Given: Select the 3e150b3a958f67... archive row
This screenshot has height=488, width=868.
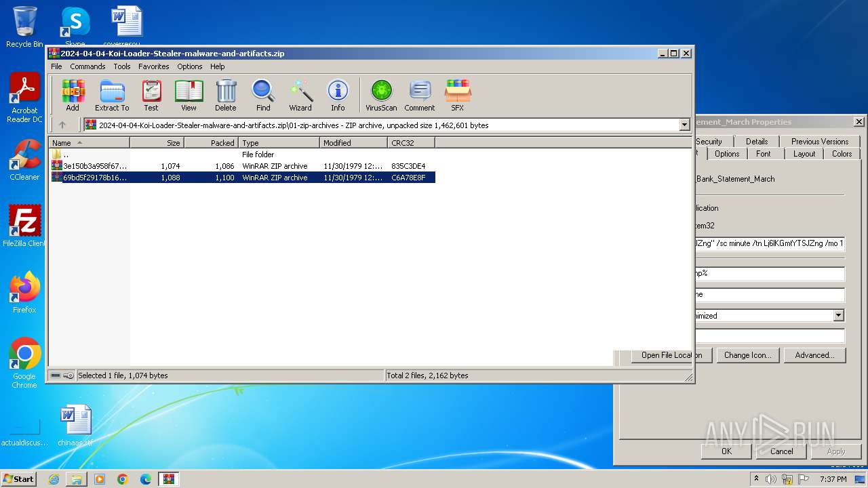Looking at the screenshot, I should pos(242,166).
